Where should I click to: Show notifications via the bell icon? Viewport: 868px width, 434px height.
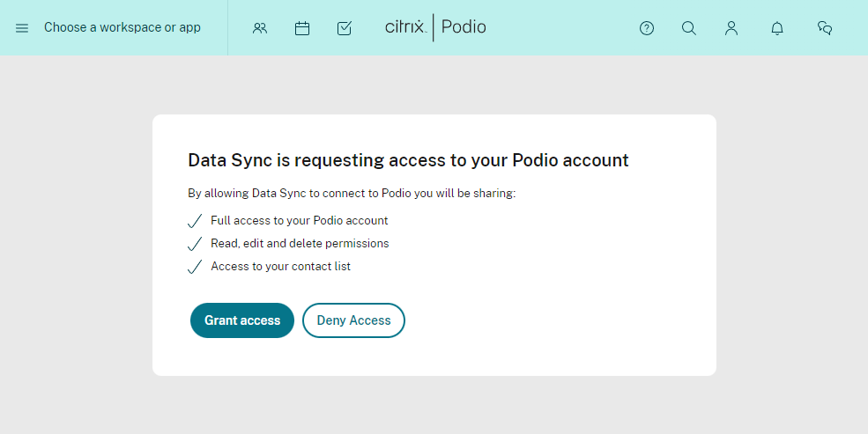point(777,28)
